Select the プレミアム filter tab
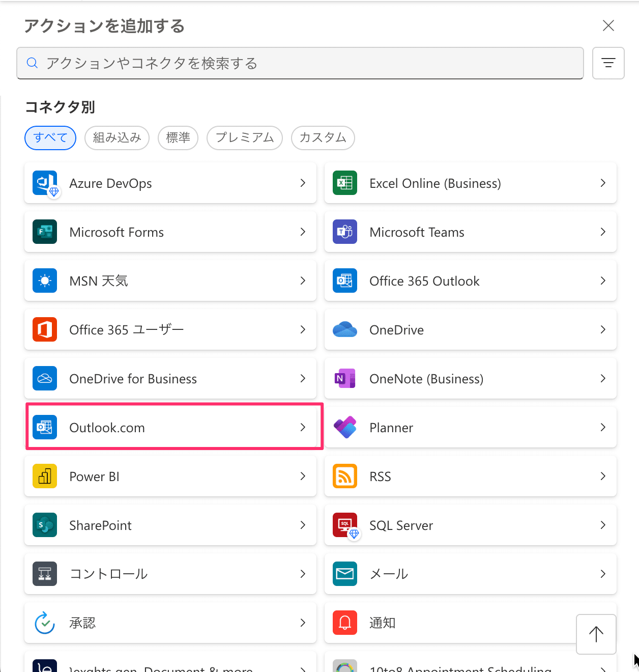Screen dimensions: 639x672 [x=245, y=138]
